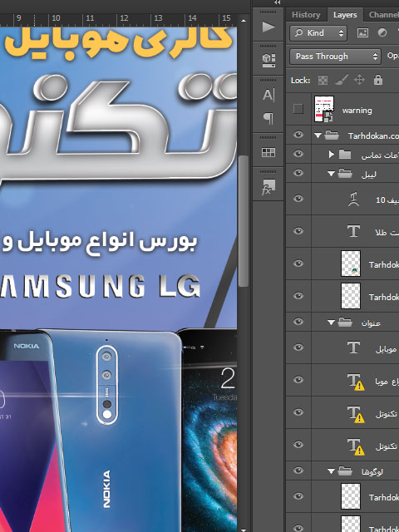Open the Pass Through blend mode dropdown
The height and width of the screenshot is (532, 399).
334,56
